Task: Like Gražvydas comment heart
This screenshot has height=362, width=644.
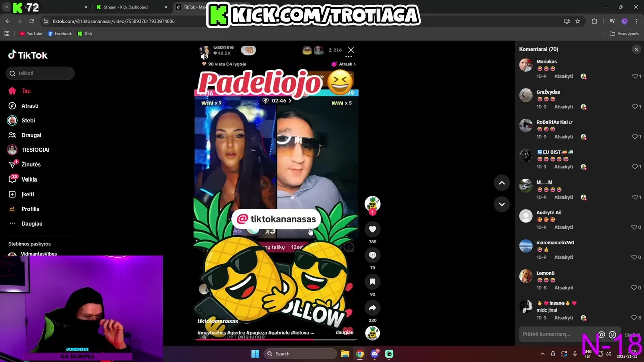Action: (x=635, y=107)
